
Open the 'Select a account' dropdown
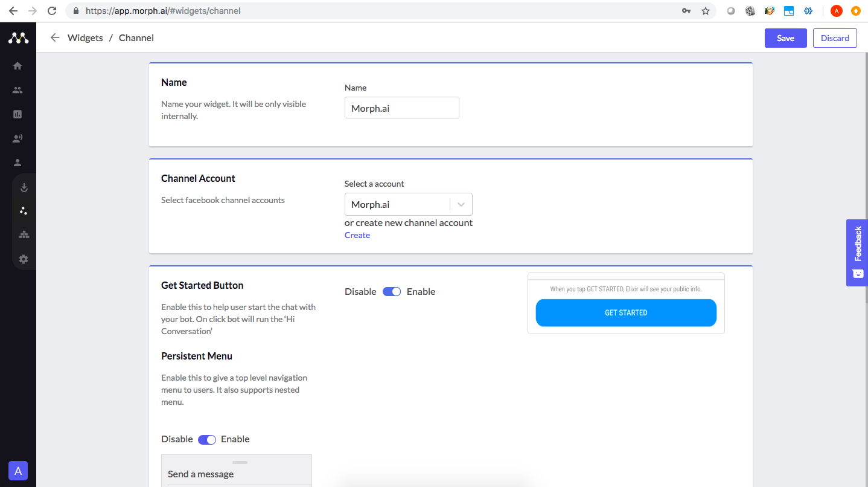408,204
